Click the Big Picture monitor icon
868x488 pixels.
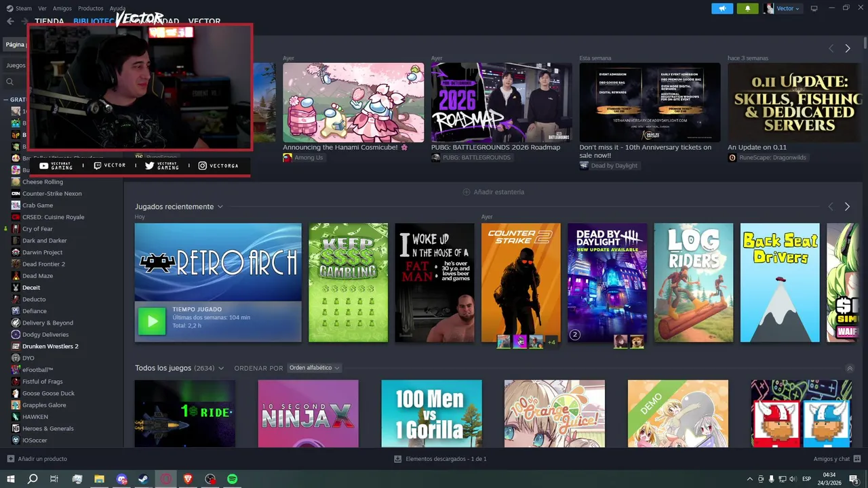[814, 8]
